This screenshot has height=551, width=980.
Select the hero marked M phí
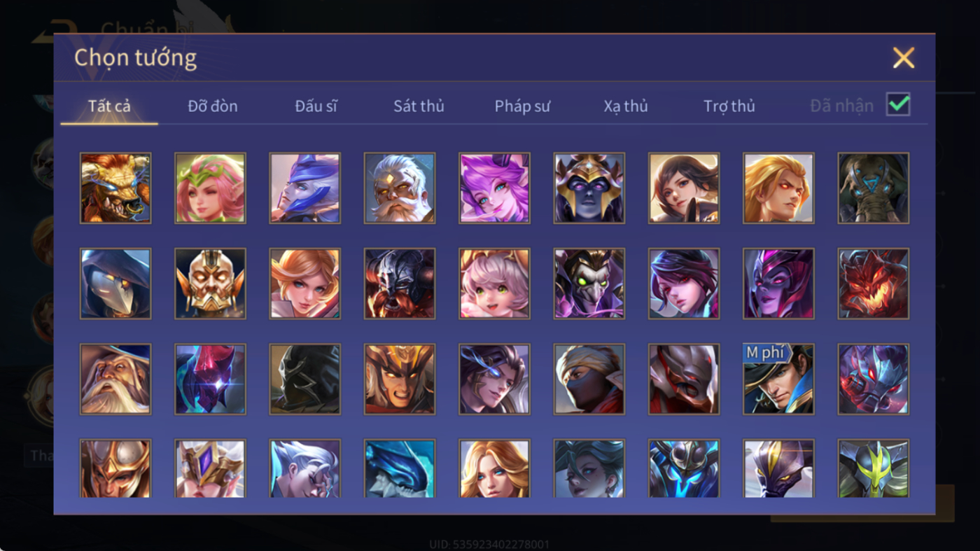tap(778, 379)
